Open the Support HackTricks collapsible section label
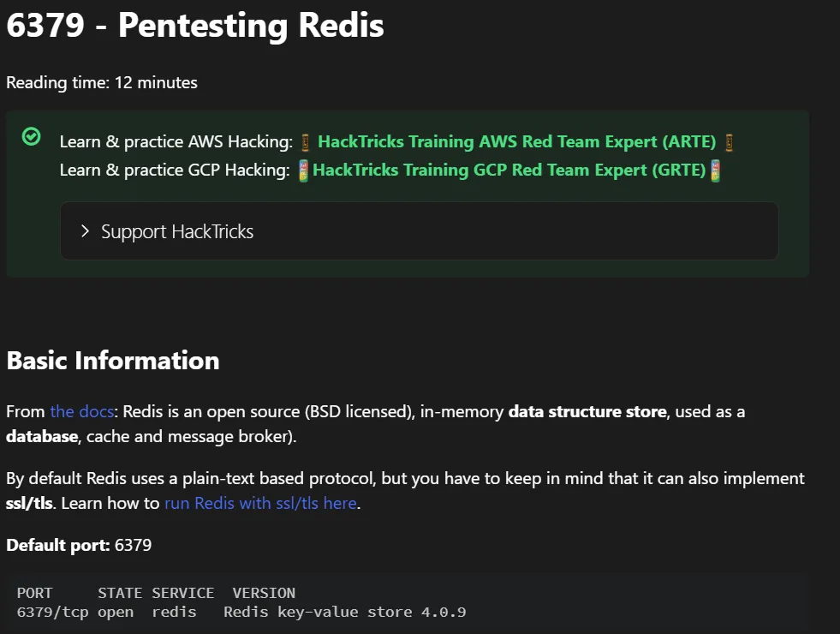This screenshot has width=840, height=634. tap(177, 231)
